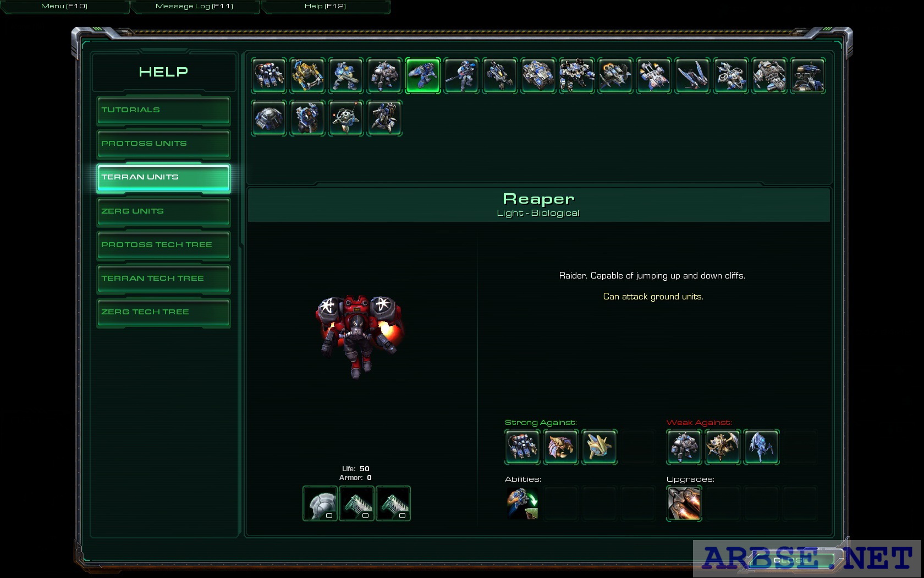Open the Tutorials section
Screen dimensions: 924x578
click(x=163, y=110)
